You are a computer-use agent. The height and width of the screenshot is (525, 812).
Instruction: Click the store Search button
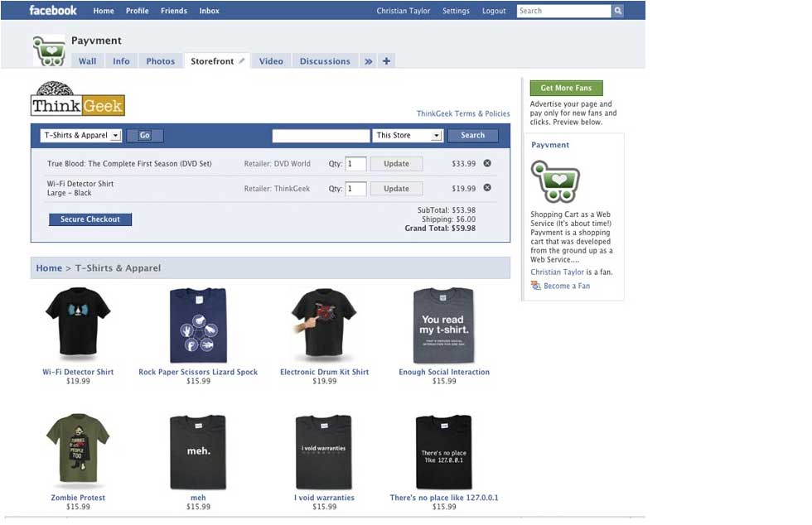[472, 135]
